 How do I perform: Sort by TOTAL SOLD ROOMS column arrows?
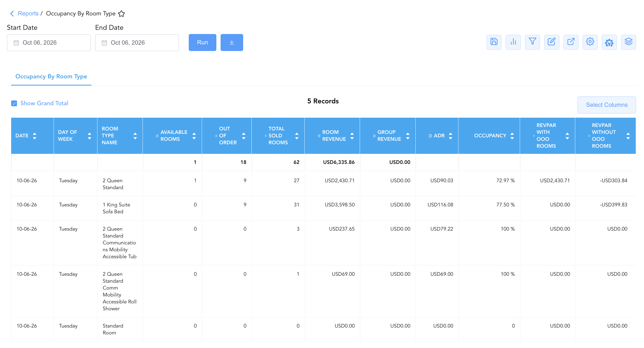[297, 136]
